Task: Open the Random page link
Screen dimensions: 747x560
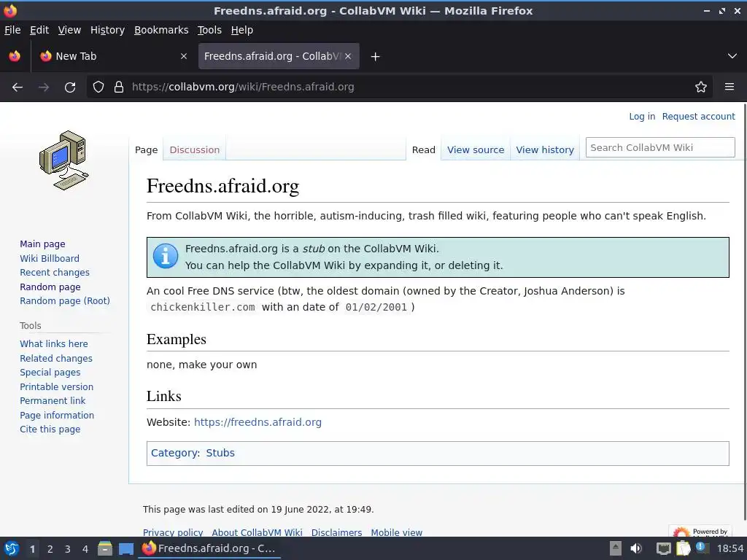Action: (50, 287)
